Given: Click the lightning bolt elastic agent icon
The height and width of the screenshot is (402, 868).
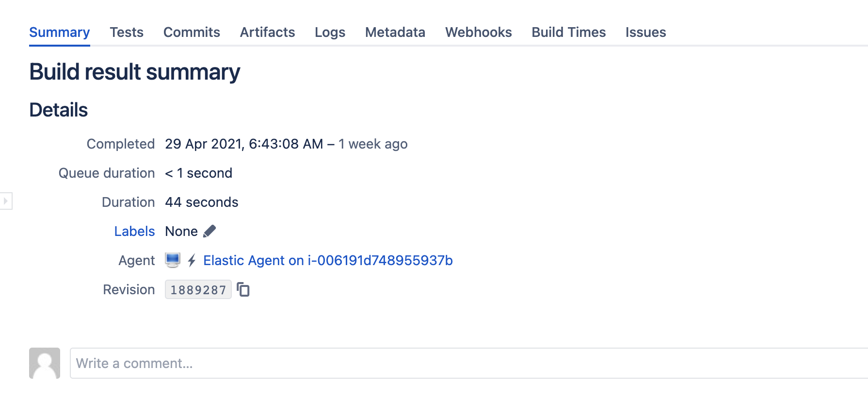Looking at the screenshot, I should pyautogui.click(x=191, y=260).
